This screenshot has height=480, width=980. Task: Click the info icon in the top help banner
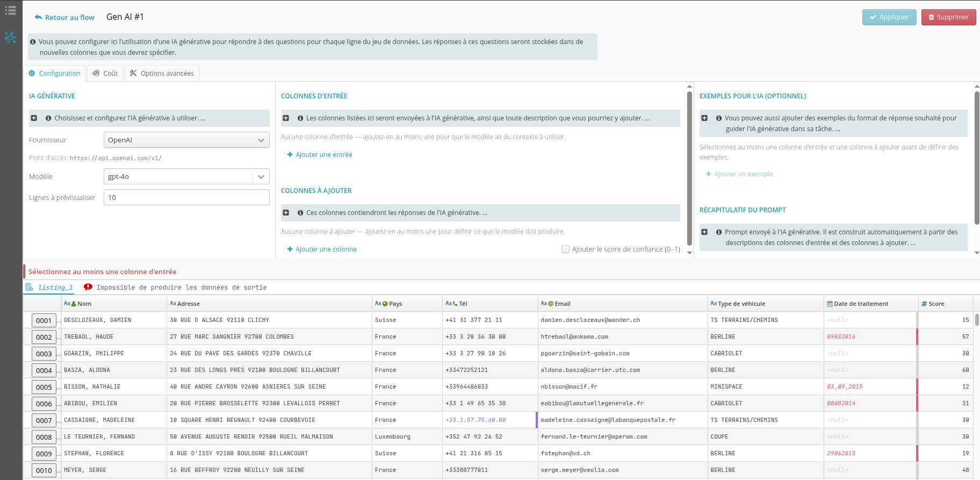tap(33, 41)
